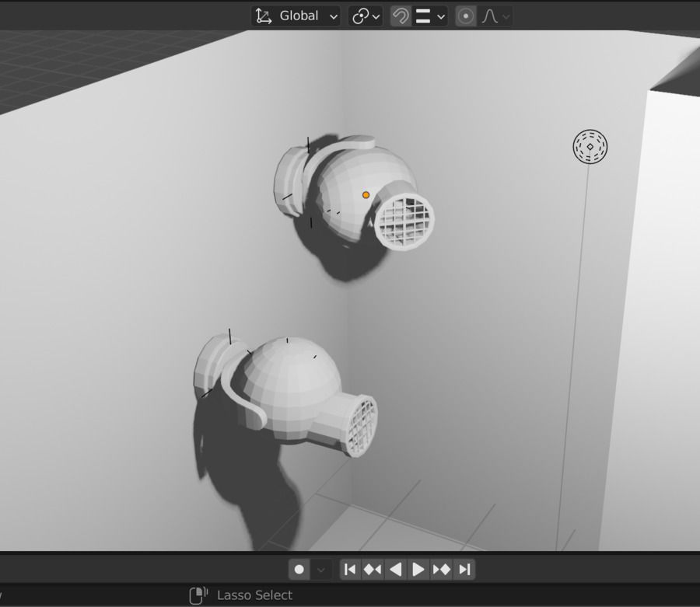Click the Lasso Select mouse icon
This screenshot has width=700, height=607.
[198, 595]
